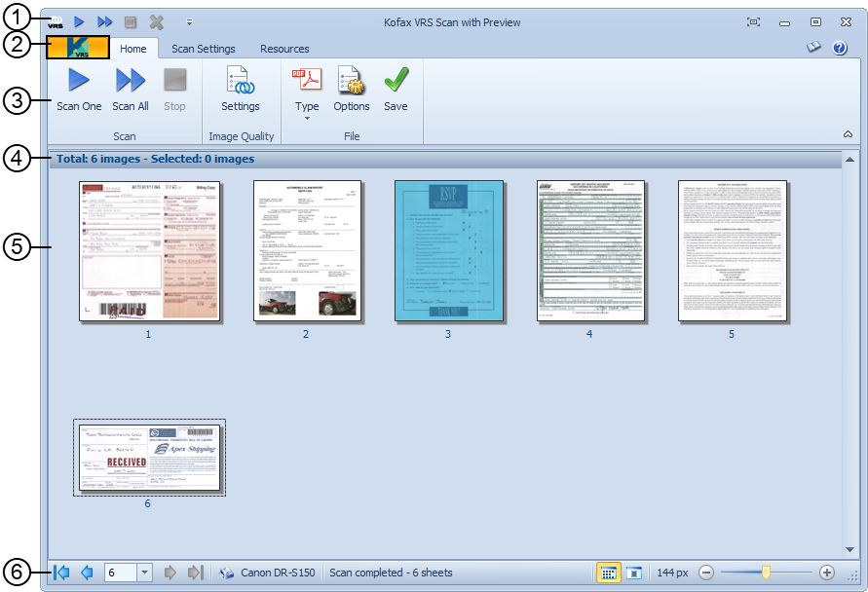868x592 pixels.
Task: Toggle thumbnail grid view mode
Action: point(607,573)
